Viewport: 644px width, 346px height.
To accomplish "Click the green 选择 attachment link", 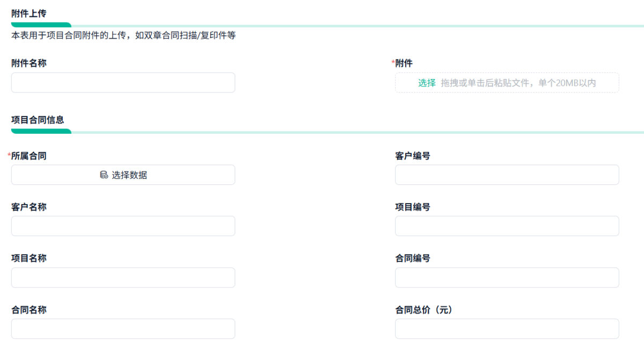I will coord(427,83).
